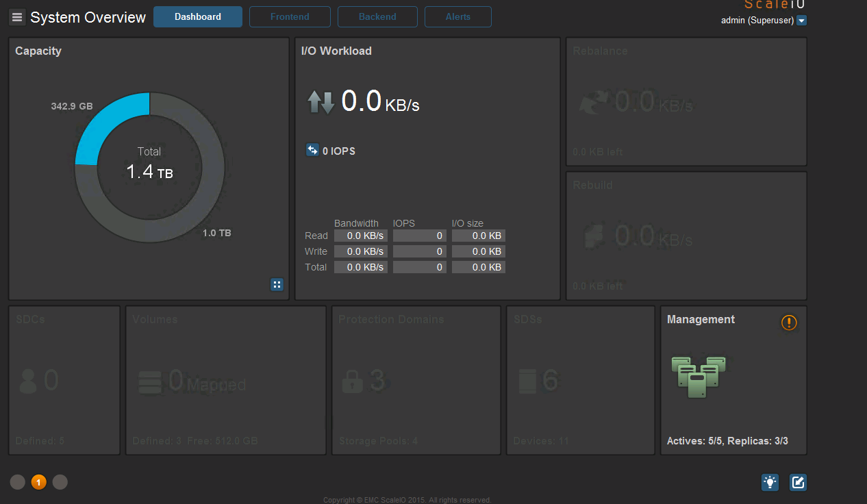Click the Dashboard button
The width and height of the screenshot is (867, 504).
pos(197,16)
